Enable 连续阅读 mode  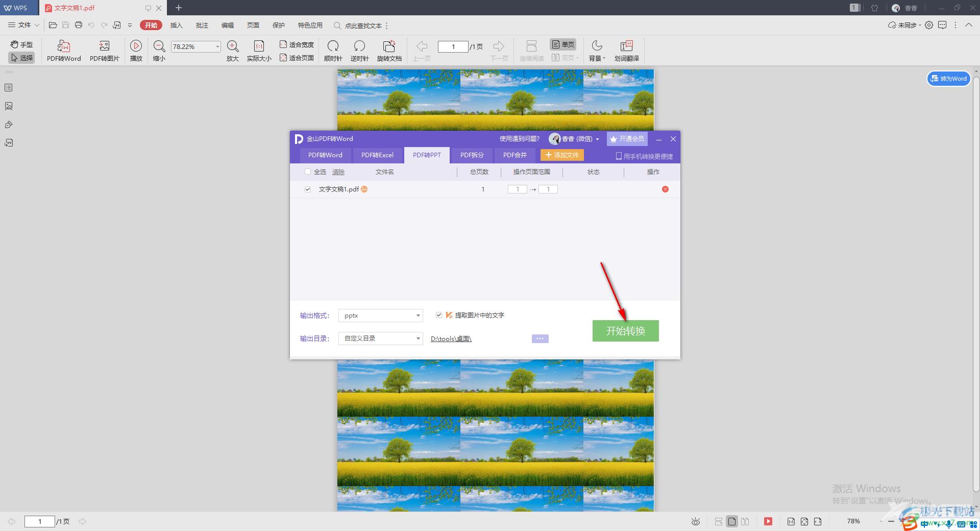click(x=531, y=51)
